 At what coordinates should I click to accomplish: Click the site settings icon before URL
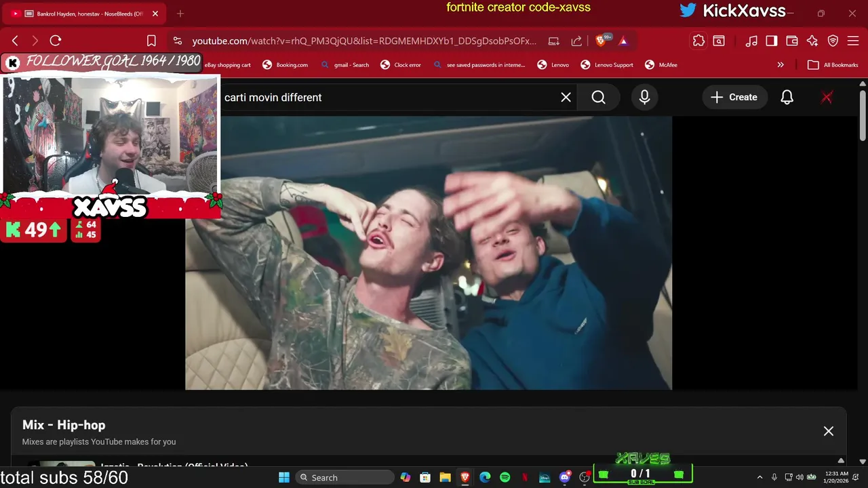pos(177,41)
